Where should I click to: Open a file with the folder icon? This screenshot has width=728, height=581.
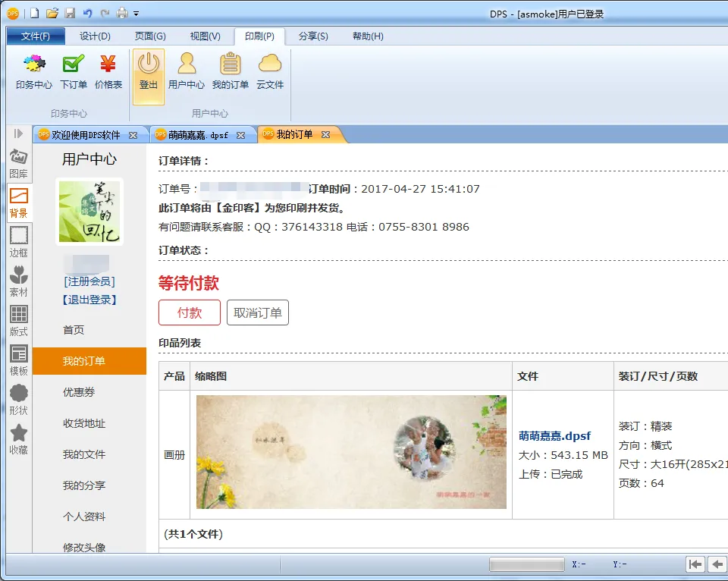(52, 13)
